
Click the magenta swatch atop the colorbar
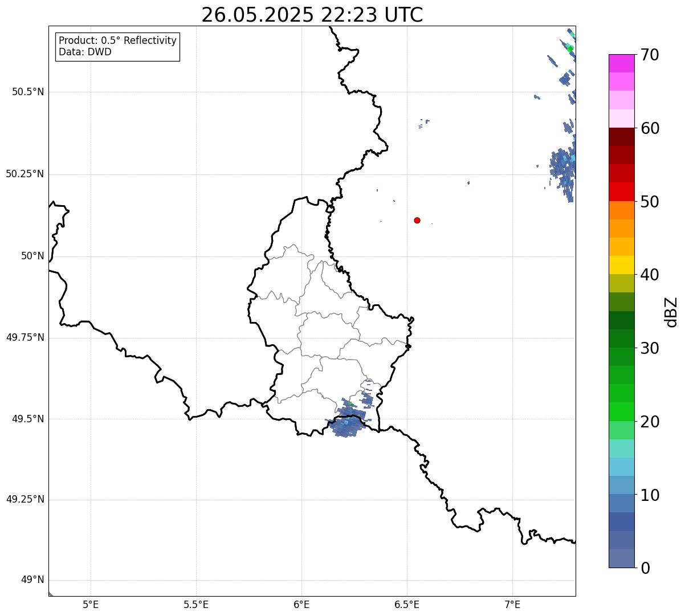coord(622,63)
